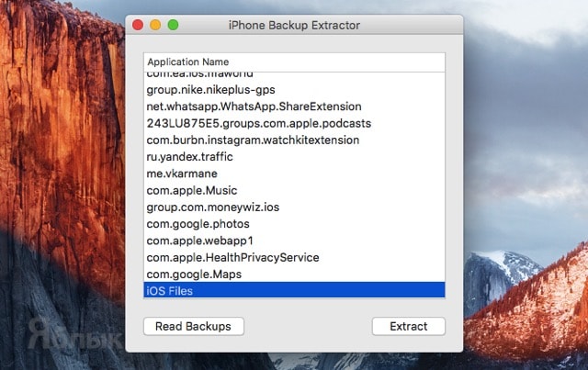Select the group.com.moneywiz.ios entry
Image resolution: width=588 pixels, height=370 pixels.
click(x=294, y=207)
